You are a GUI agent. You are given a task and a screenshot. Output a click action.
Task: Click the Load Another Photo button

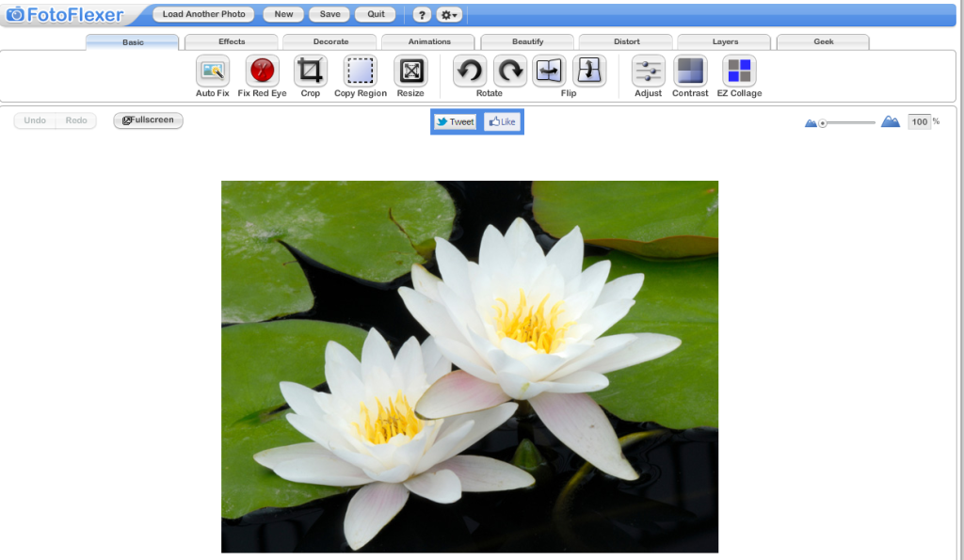[202, 14]
